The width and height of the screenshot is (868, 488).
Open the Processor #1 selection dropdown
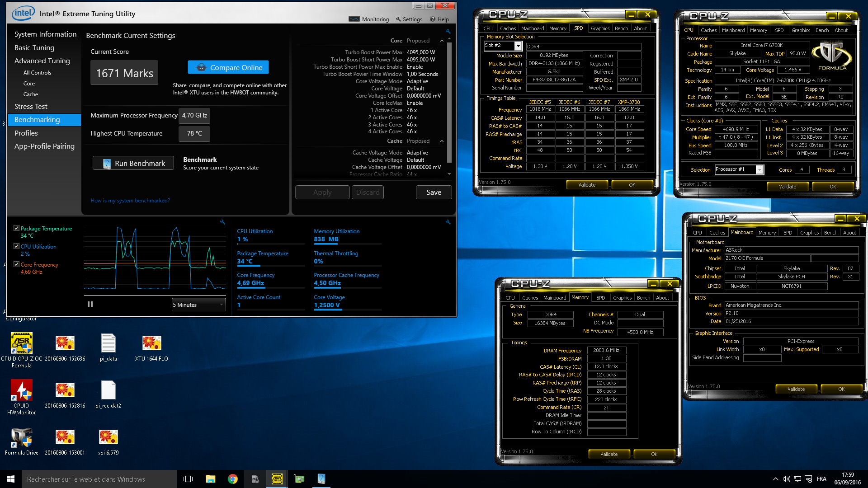[739, 169]
